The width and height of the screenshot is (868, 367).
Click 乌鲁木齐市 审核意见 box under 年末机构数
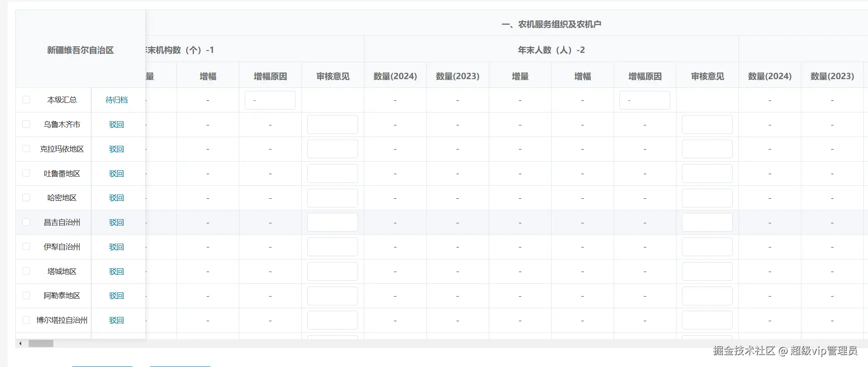click(x=333, y=125)
